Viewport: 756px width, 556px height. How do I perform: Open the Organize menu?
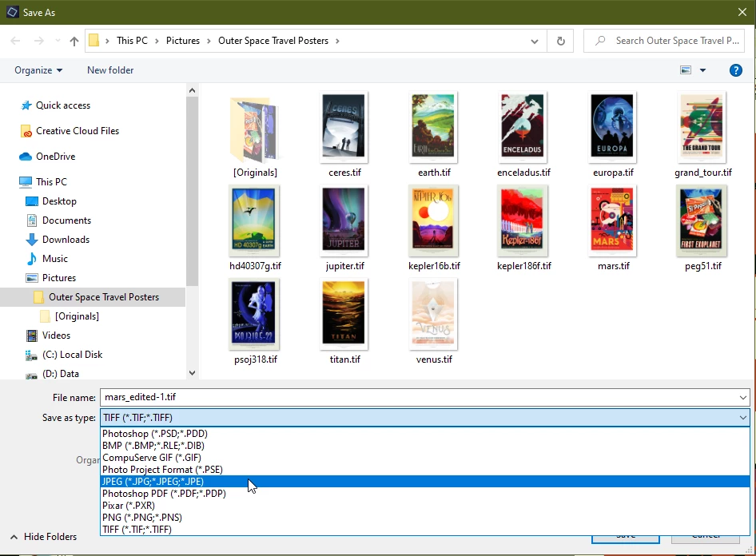click(38, 70)
